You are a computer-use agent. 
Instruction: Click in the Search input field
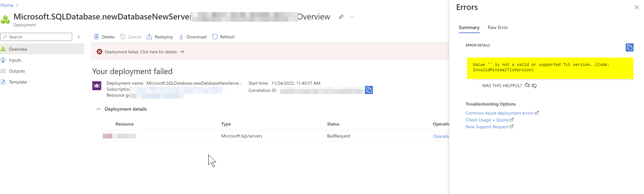37,37
